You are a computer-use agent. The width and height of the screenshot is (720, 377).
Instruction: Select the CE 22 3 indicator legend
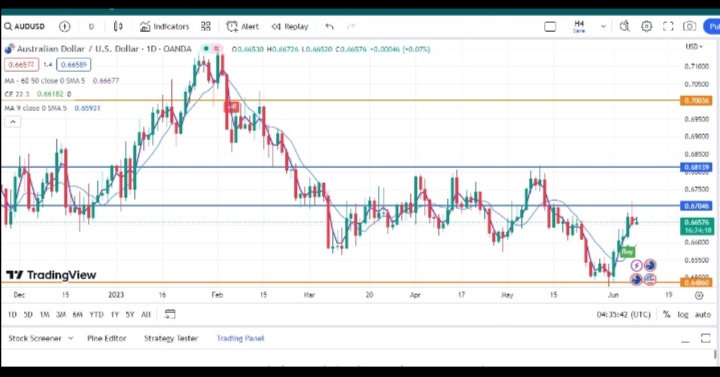click(x=17, y=94)
